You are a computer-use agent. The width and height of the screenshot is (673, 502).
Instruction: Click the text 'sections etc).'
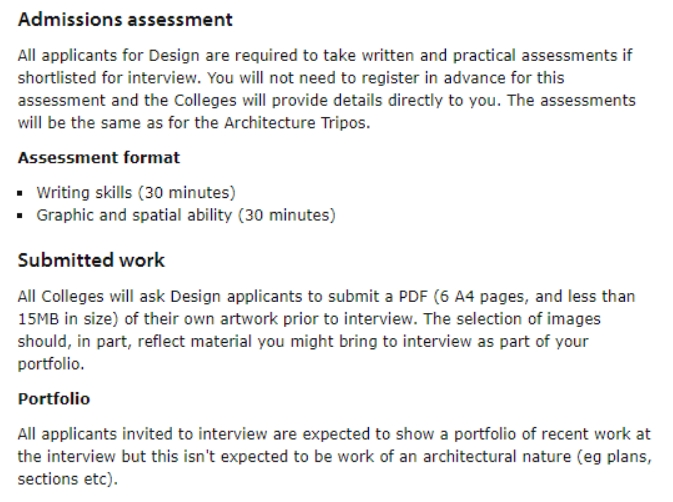(x=67, y=479)
